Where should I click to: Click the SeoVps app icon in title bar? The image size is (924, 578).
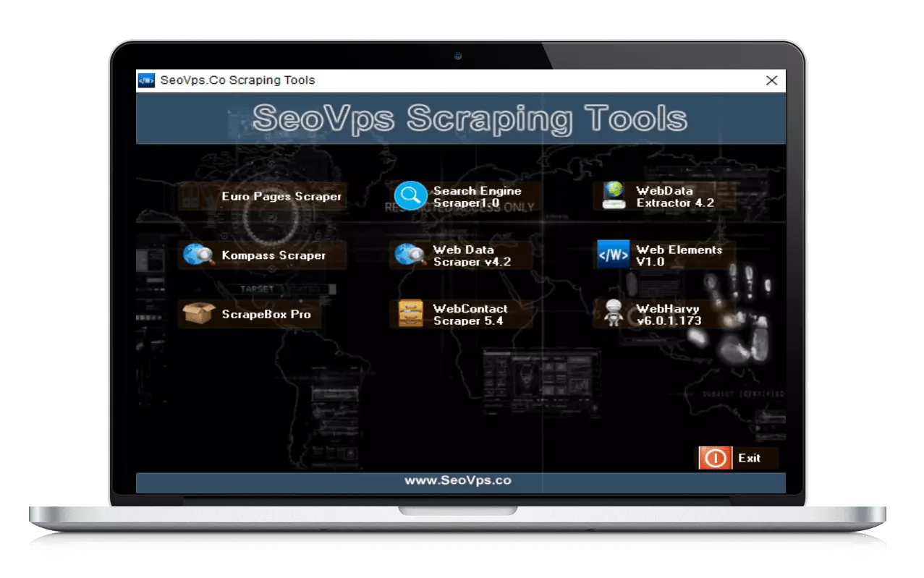click(146, 80)
